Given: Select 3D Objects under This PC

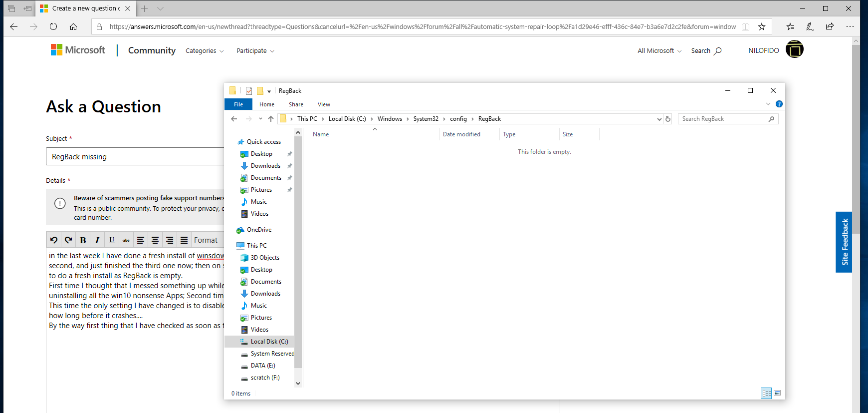Looking at the screenshot, I should click(x=265, y=258).
